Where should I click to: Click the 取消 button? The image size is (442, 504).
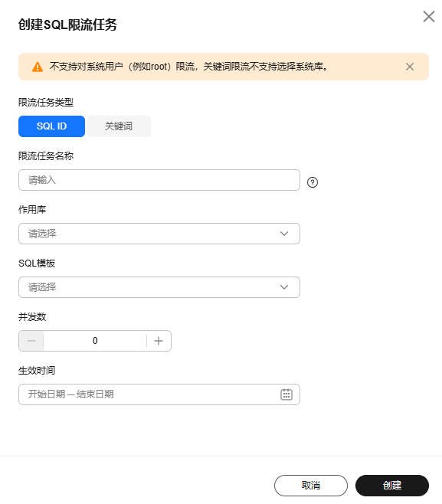pyautogui.click(x=310, y=486)
